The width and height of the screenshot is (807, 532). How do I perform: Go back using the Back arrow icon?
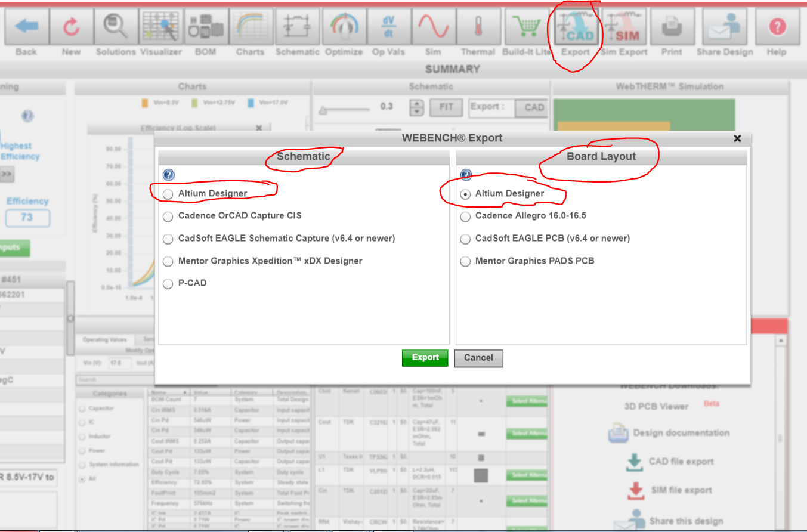[26, 26]
